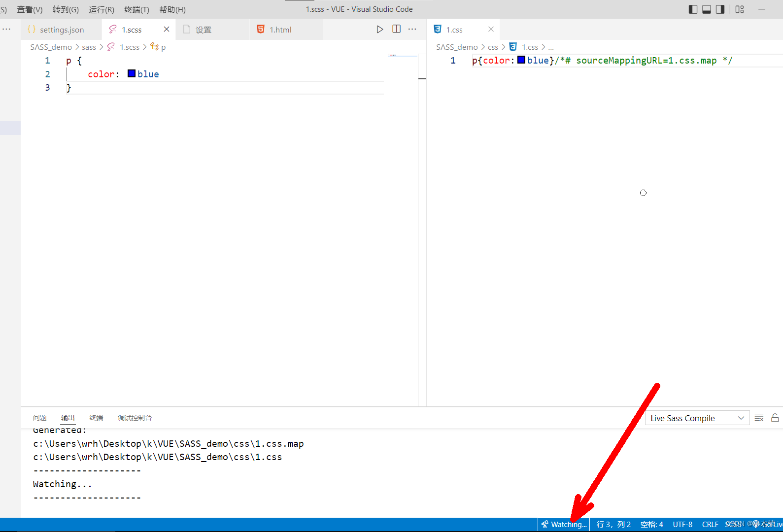Minimize the VS Code window
Screen dimensions: 783x532
pos(762,9)
